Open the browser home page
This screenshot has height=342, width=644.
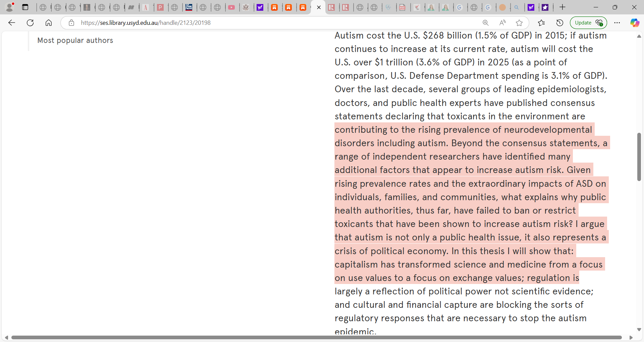click(49, 23)
